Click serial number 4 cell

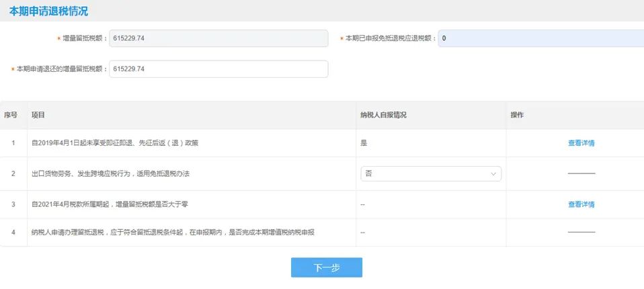pyautogui.click(x=13, y=233)
